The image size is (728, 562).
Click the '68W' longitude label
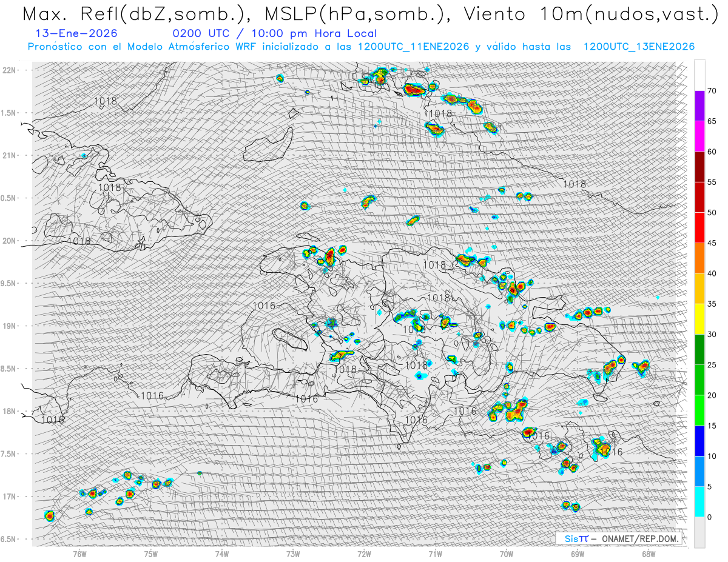[x=648, y=554]
